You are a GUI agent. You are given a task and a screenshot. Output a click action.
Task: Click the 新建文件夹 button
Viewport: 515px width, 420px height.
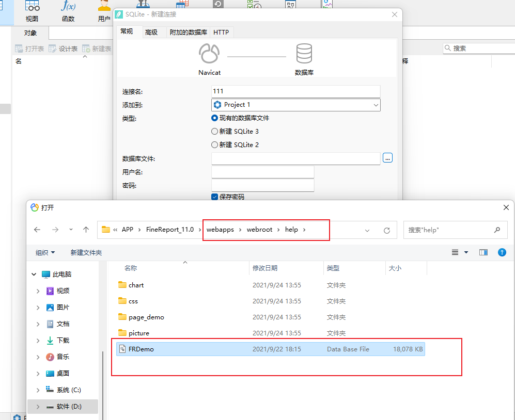(86, 252)
